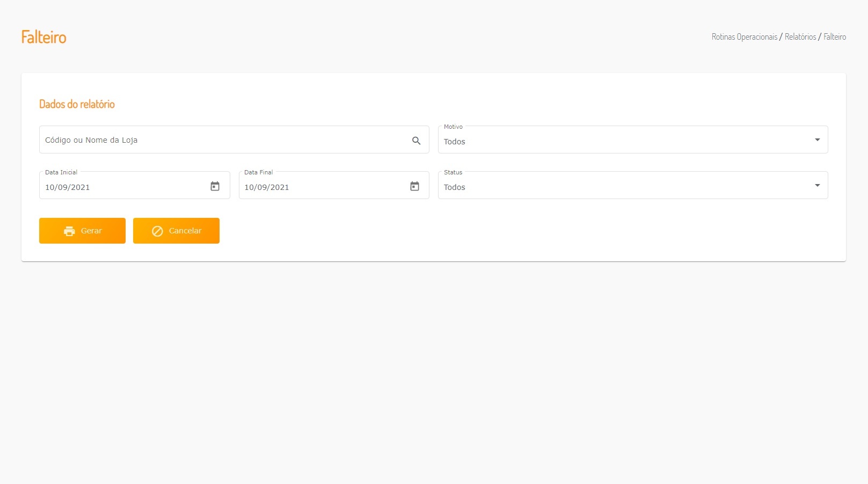The height and width of the screenshot is (484, 868).
Task: Navigate to Relatórios breadcrumb link
Action: tap(800, 37)
